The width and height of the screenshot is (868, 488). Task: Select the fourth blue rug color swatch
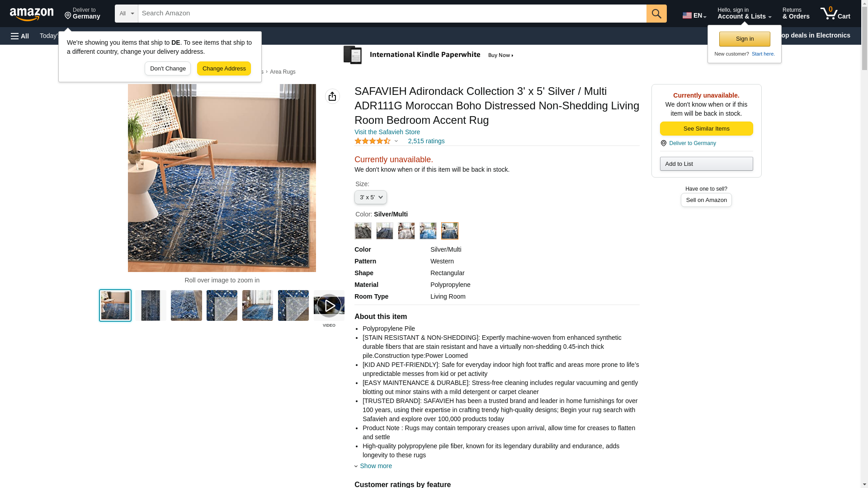(428, 231)
